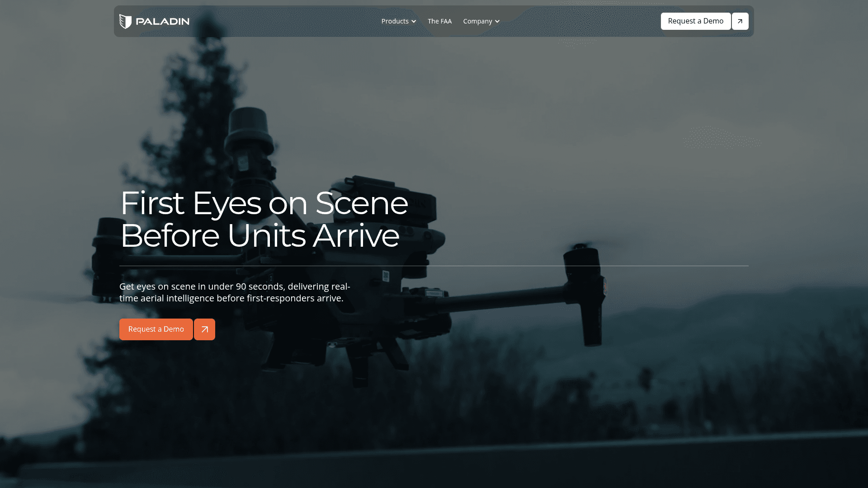Open the Company menu
The image size is (868, 488).
click(477, 21)
